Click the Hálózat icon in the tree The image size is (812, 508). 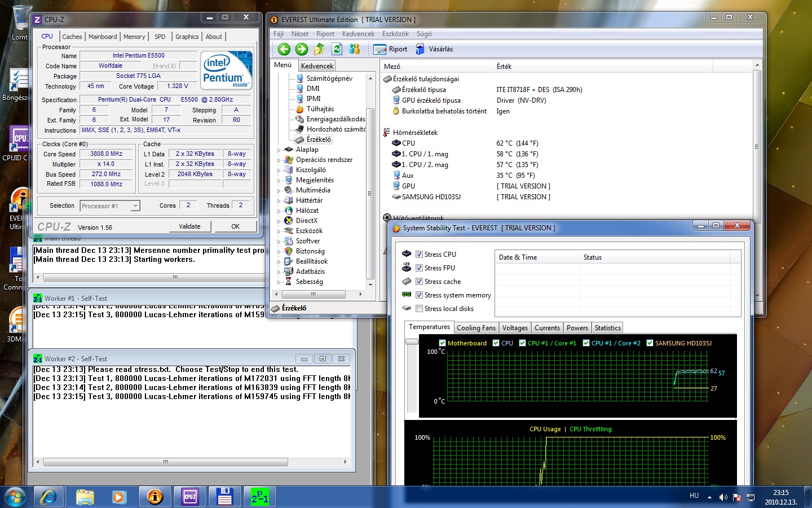point(289,211)
